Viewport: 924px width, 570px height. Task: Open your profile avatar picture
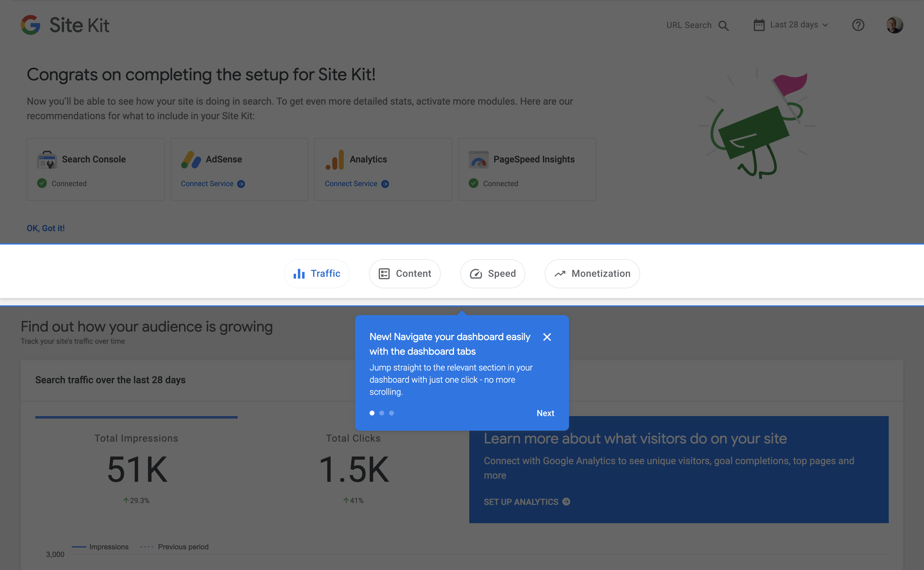click(x=895, y=25)
